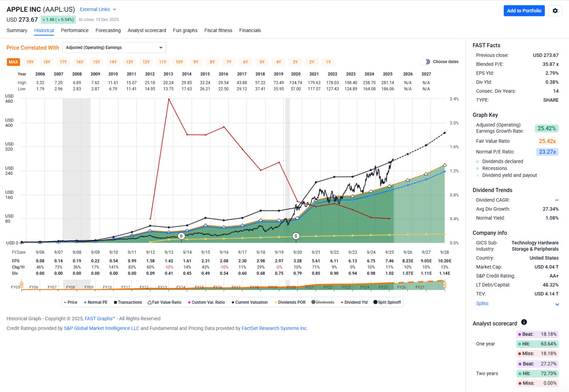The image size is (569, 392).
Task: Click the Add to Portfolio button
Action: [x=524, y=11]
